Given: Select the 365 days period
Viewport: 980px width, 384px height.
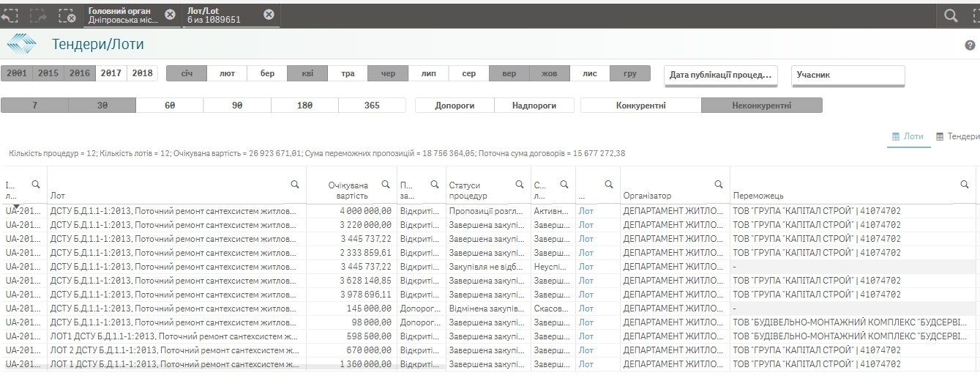Looking at the screenshot, I should pyautogui.click(x=372, y=106).
